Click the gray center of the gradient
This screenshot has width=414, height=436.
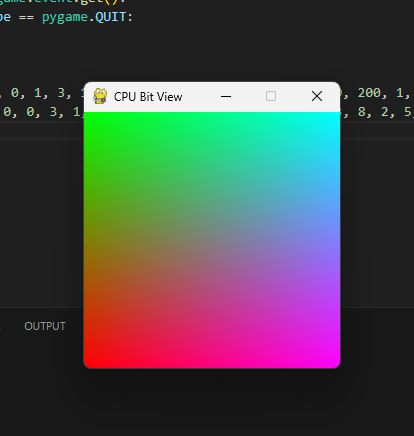[212, 240]
